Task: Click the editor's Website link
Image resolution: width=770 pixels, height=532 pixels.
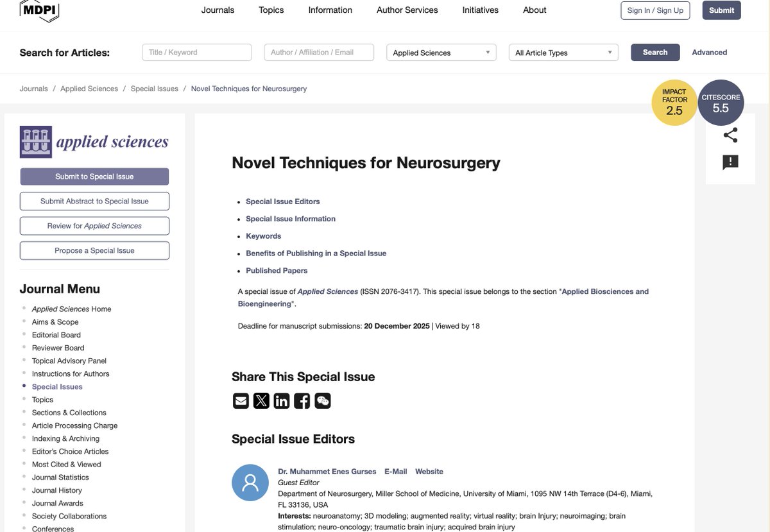Action: [x=429, y=472]
